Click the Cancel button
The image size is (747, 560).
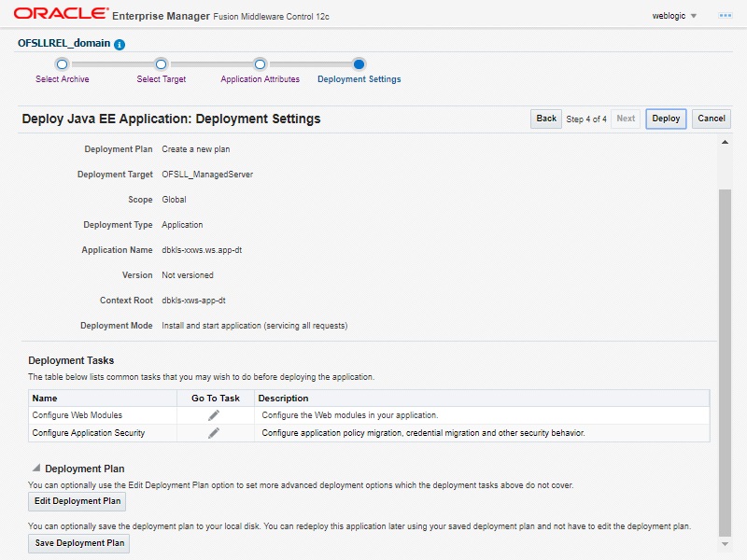pos(712,119)
